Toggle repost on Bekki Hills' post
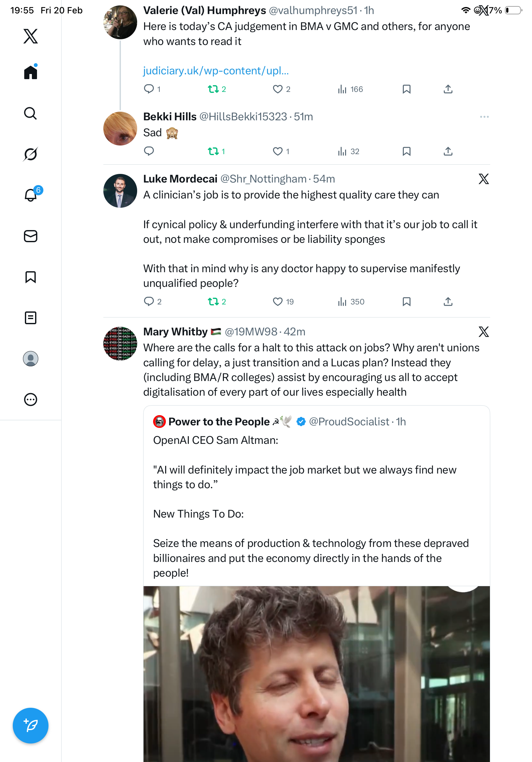The image size is (532, 762). tap(213, 152)
